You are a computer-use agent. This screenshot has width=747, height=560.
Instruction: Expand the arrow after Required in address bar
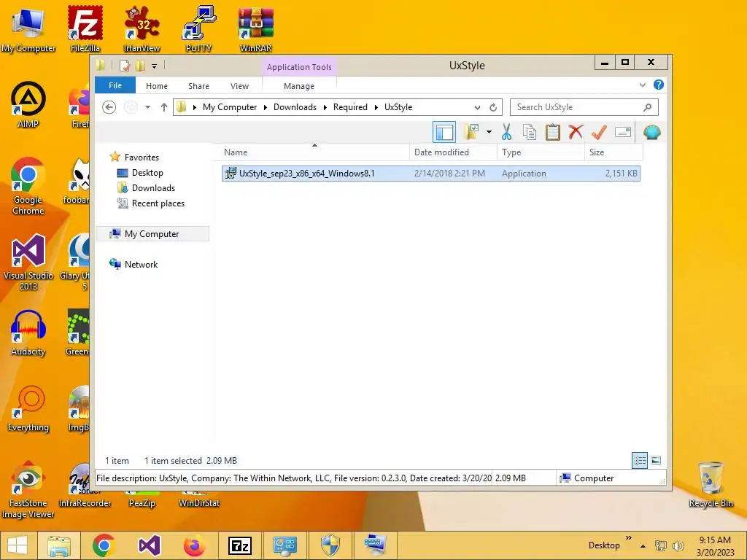click(376, 108)
